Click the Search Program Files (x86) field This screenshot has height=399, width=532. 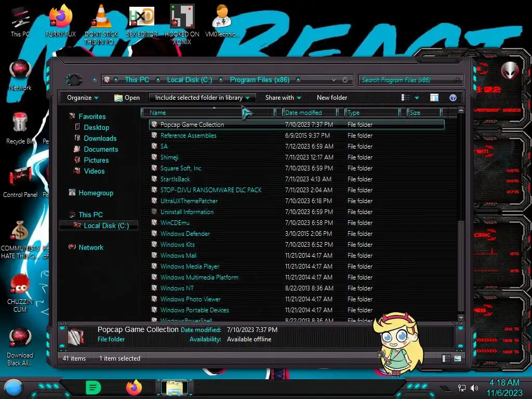coord(410,80)
